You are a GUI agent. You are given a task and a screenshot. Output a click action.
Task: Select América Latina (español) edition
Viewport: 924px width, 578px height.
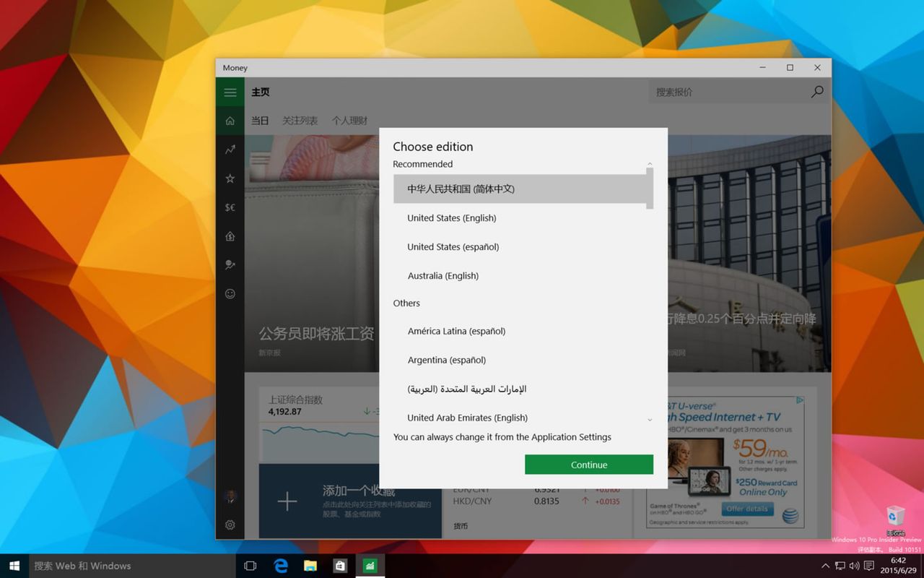[520, 331]
